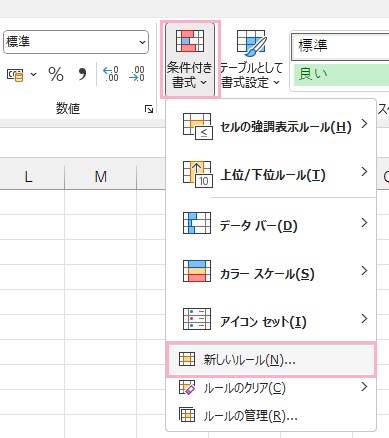Click the データ バー icon
389x438 pixels.
pos(197,223)
